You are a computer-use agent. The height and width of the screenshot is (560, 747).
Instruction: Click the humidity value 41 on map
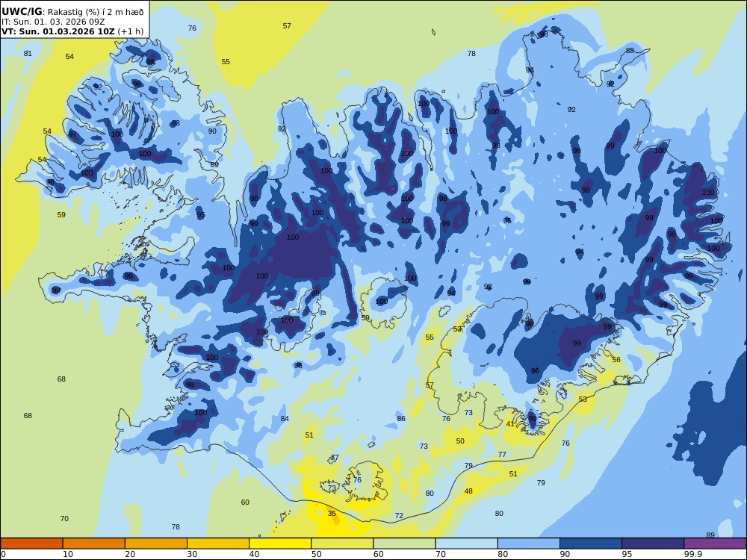[510, 424]
